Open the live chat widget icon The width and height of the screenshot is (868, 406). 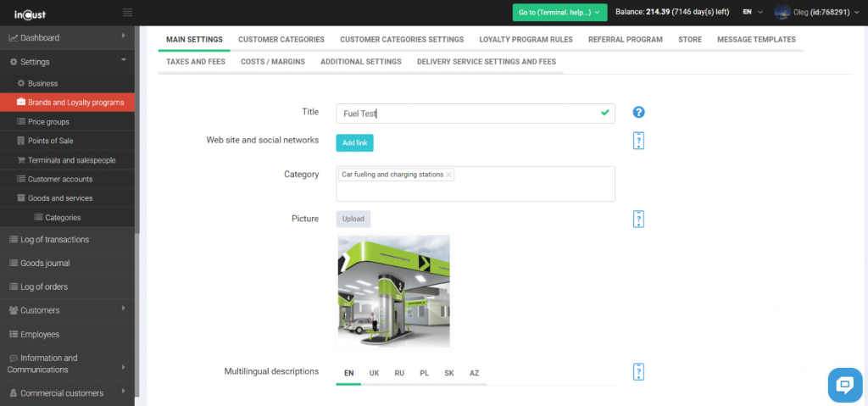click(x=844, y=385)
